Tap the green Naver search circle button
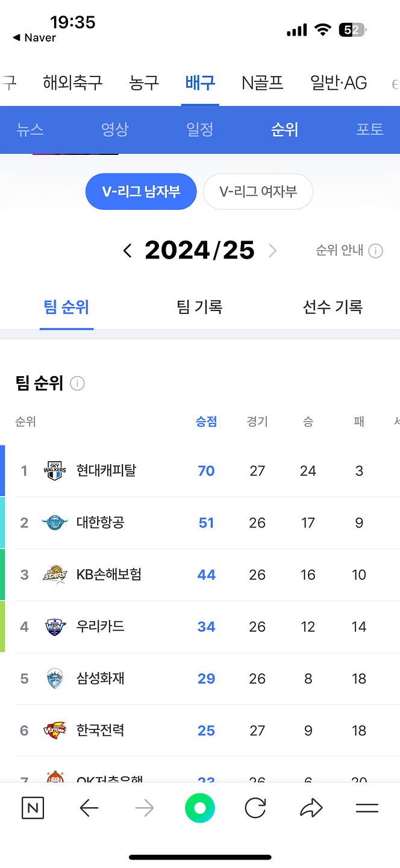The height and width of the screenshot is (868, 400). (200, 808)
